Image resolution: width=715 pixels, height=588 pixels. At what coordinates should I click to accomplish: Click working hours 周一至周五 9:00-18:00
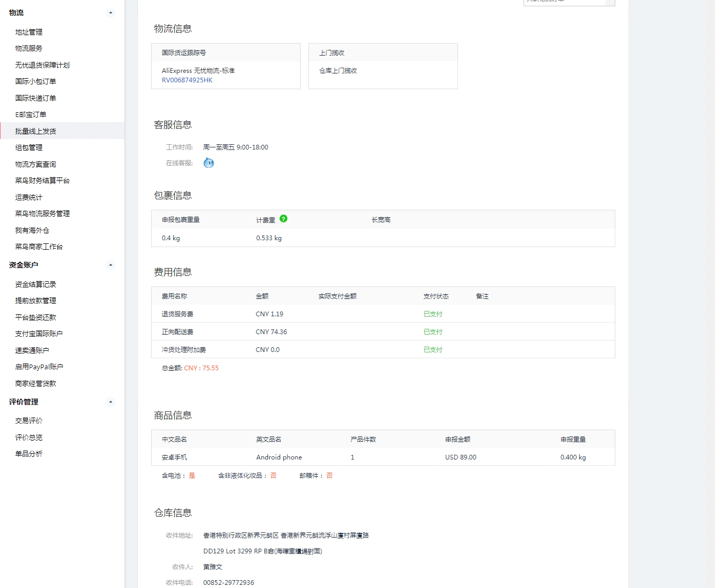236,147
